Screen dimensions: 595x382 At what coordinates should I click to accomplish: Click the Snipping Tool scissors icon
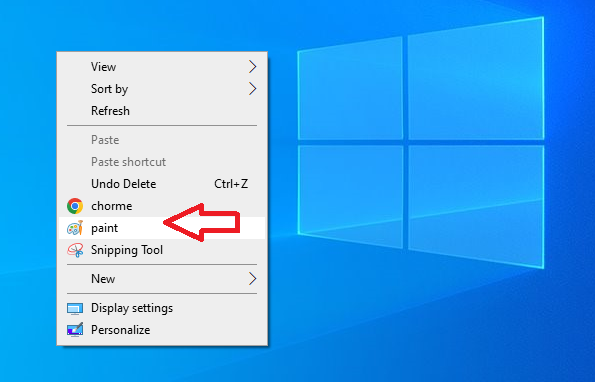[x=75, y=250]
